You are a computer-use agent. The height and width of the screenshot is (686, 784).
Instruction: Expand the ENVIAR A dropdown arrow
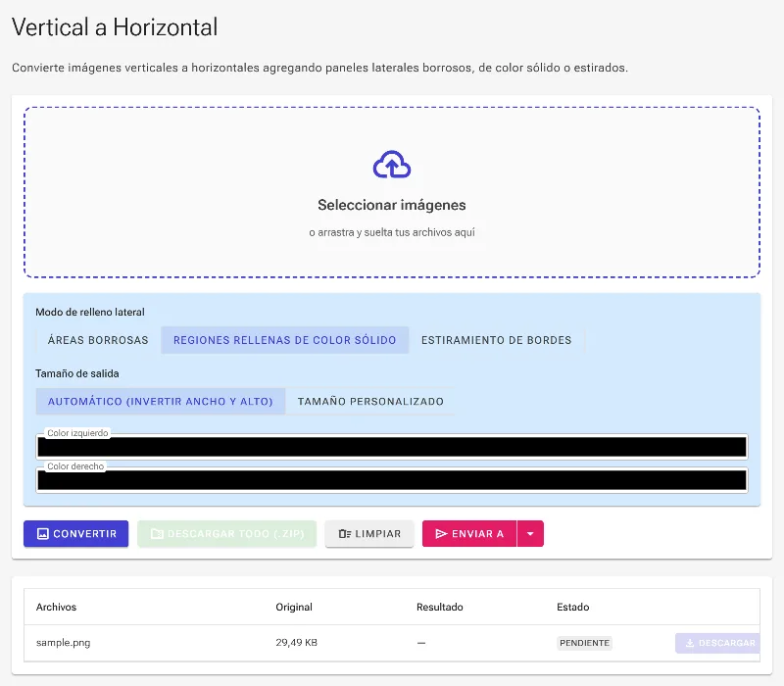click(x=530, y=533)
